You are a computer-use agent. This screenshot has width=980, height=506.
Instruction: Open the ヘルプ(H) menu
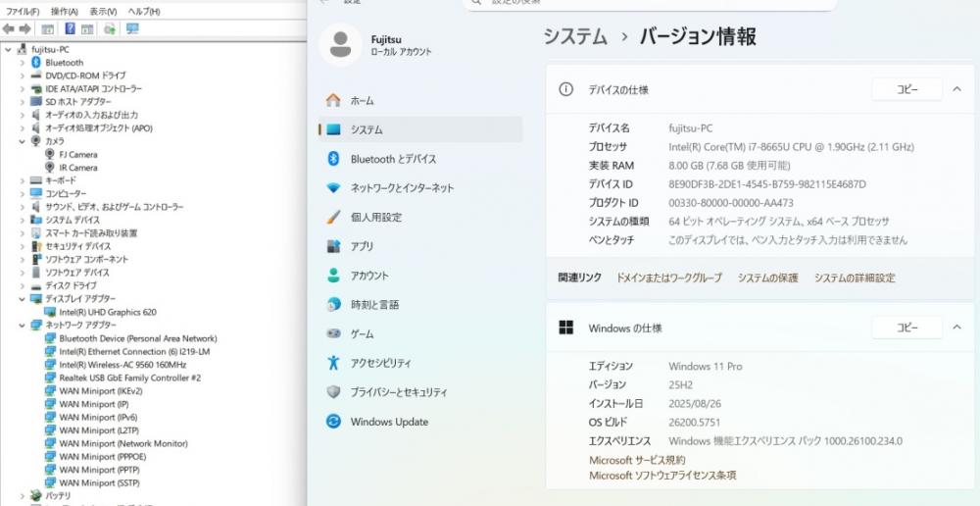[144, 11]
